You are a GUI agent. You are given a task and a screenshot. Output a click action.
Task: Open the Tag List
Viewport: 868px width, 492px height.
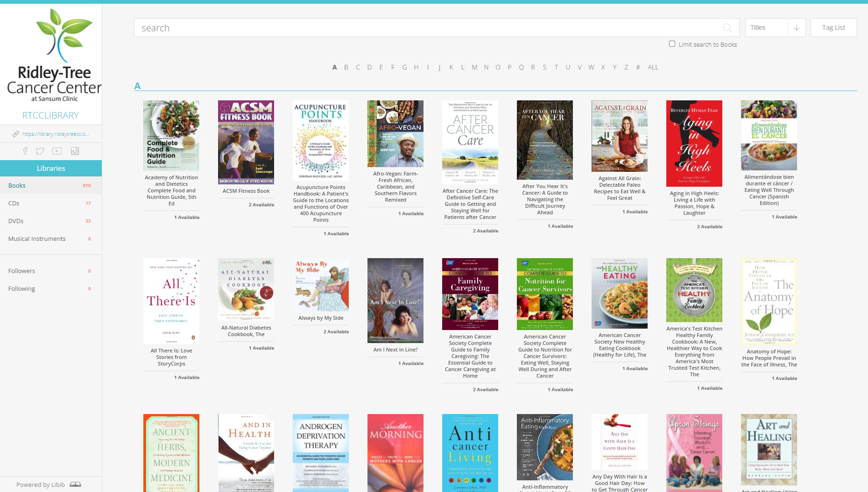coord(833,28)
